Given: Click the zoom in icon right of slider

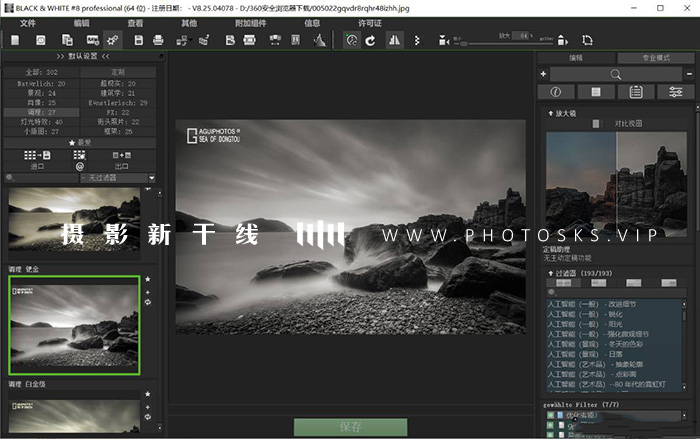Looking at the screenshot, I should tap(563, 41).
